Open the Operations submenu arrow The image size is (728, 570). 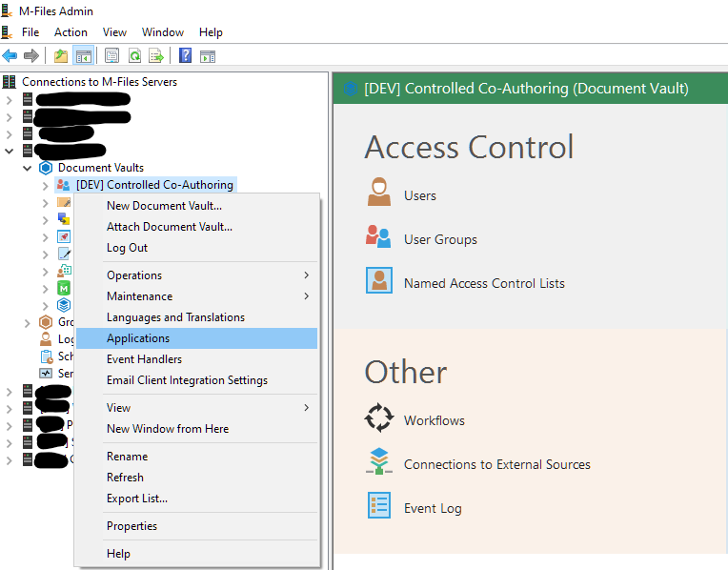[307, 275]
